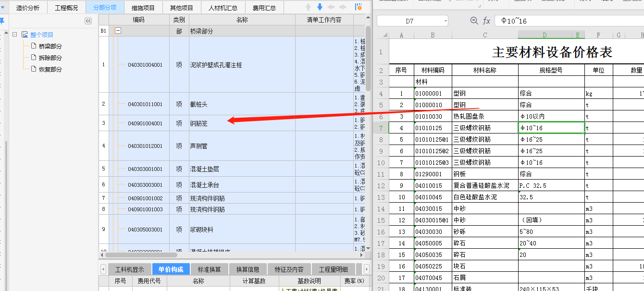
Task: Switch to 工料机显示 bottom tab
Action: (130, 269)
